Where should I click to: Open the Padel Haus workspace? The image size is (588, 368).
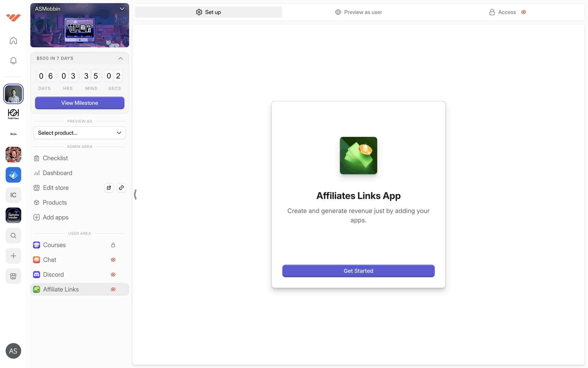click(x=13, y=114)
